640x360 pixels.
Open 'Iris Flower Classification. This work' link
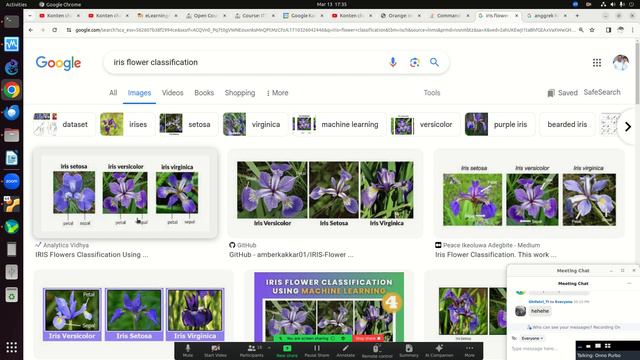[x=496, y=255]
